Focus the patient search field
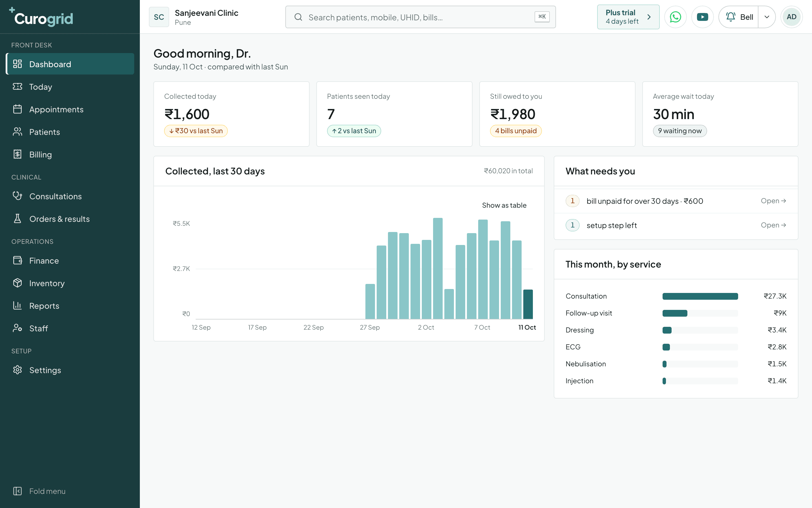 pos(420,17)
